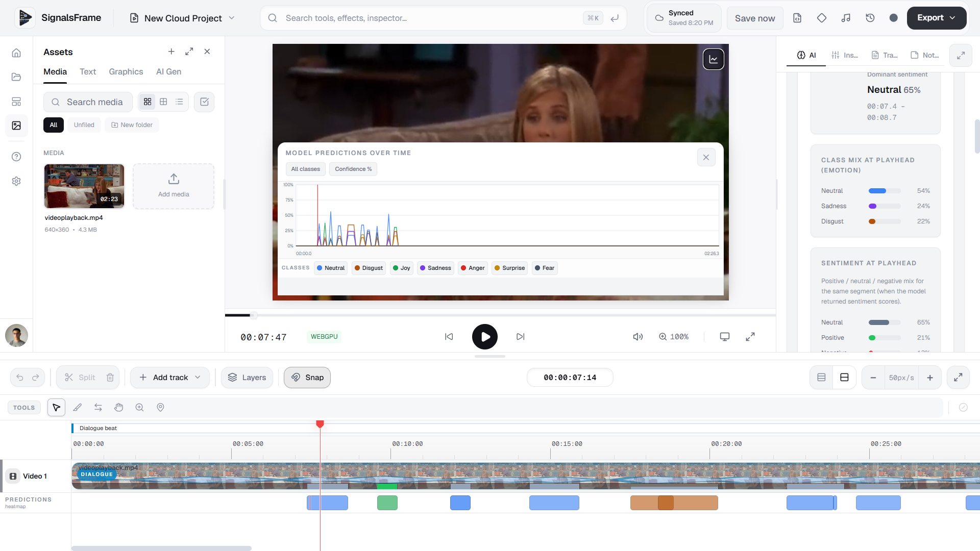Image resolution: width=980 pixels, height=551 pixels.
Task: Click Add media upload tile
Action: 174,186
